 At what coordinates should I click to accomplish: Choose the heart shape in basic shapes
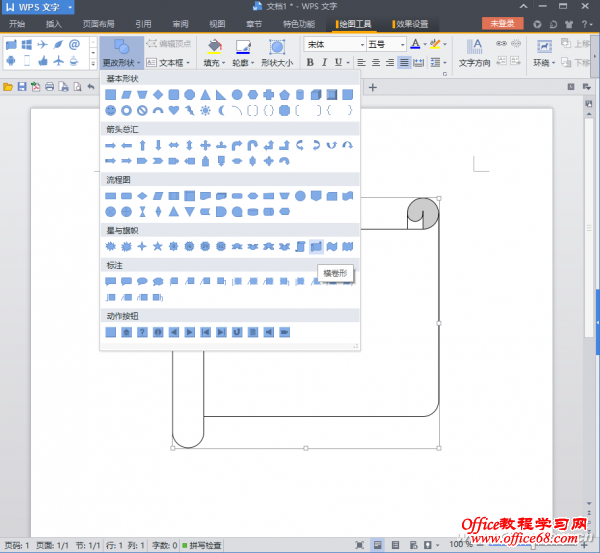[x=174, y=110]
